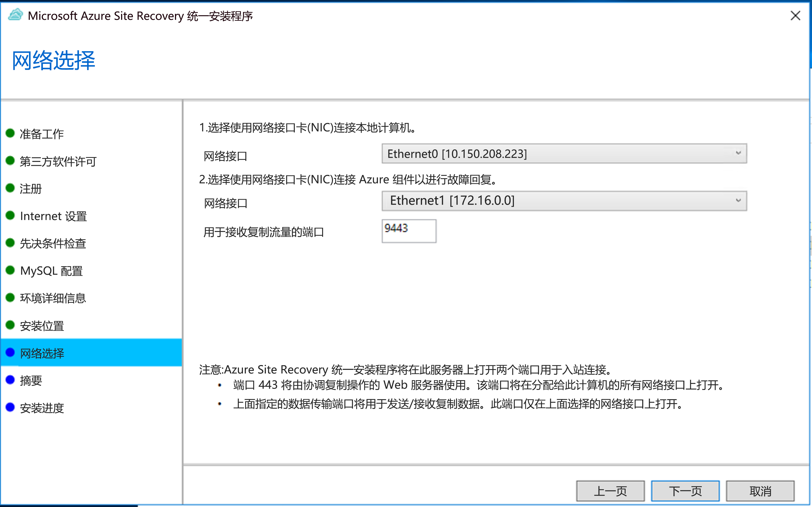Click the blue dot beside 摘要
812x507 pixels.
tap(10, 380)
